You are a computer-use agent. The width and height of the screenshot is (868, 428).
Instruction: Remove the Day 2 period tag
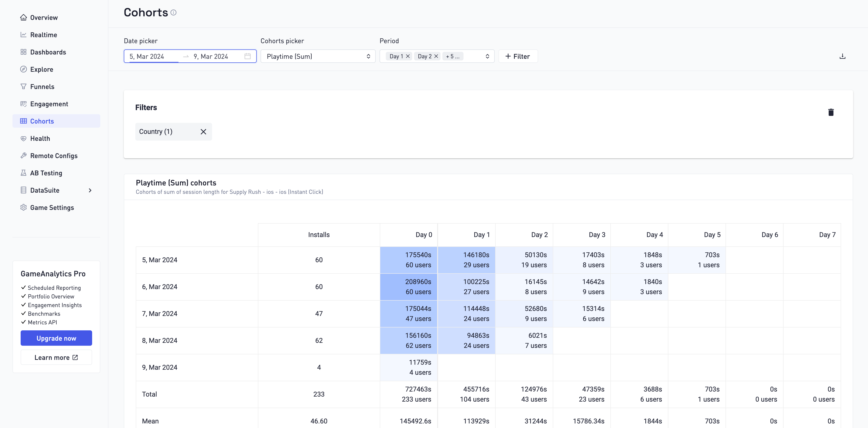tap(436, 56)
